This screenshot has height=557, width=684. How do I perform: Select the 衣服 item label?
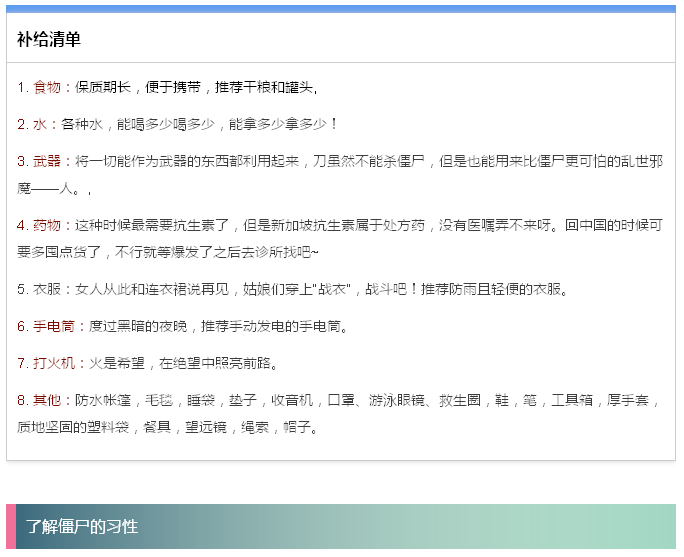pyautogui.click(x=47, y=289)
